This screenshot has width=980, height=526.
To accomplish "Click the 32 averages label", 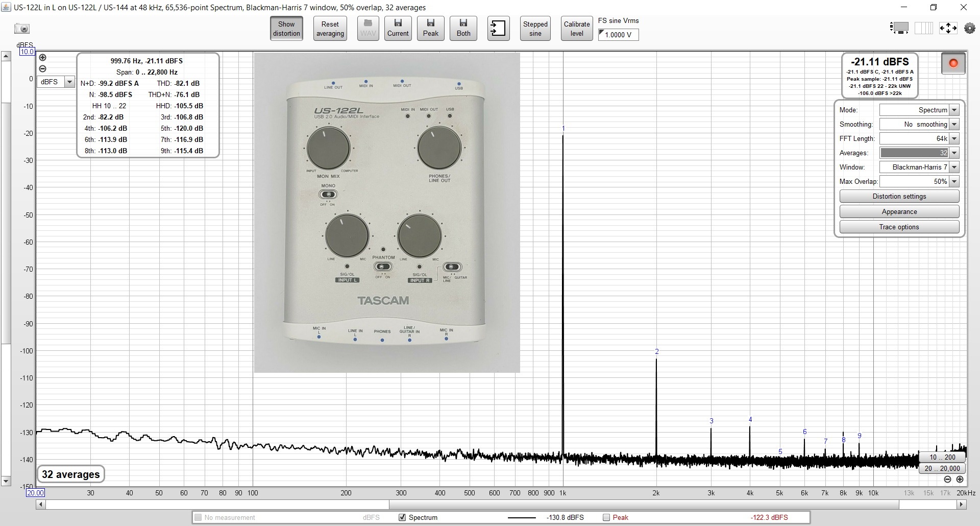I will pyautogui.click(x=71, y=474).
